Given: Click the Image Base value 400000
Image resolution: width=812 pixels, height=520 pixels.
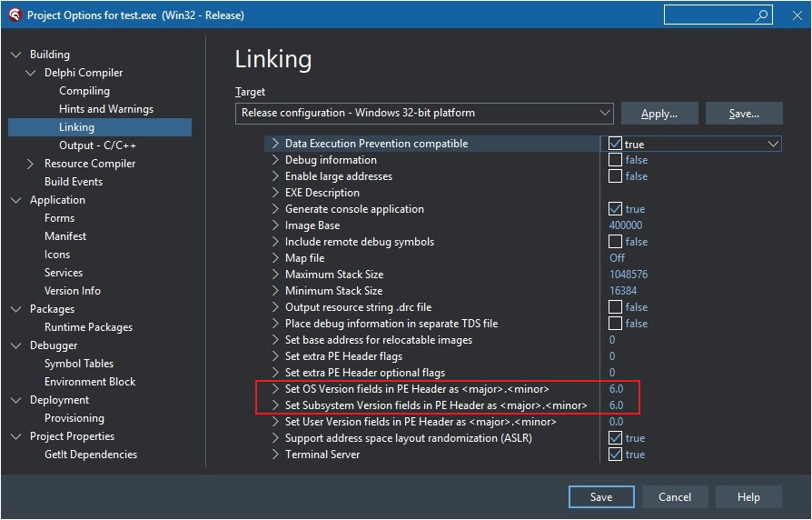Looking at the screenshot, I should [x=626, y=225].
